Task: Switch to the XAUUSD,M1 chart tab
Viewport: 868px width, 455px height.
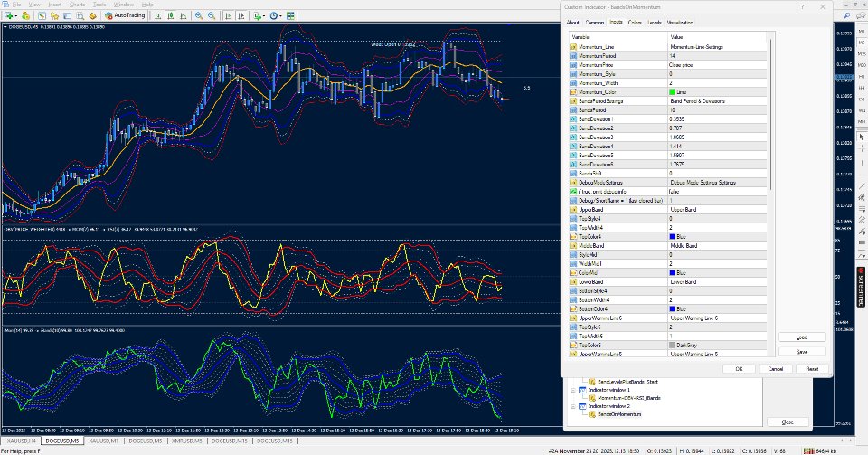Action: point(103,441)
